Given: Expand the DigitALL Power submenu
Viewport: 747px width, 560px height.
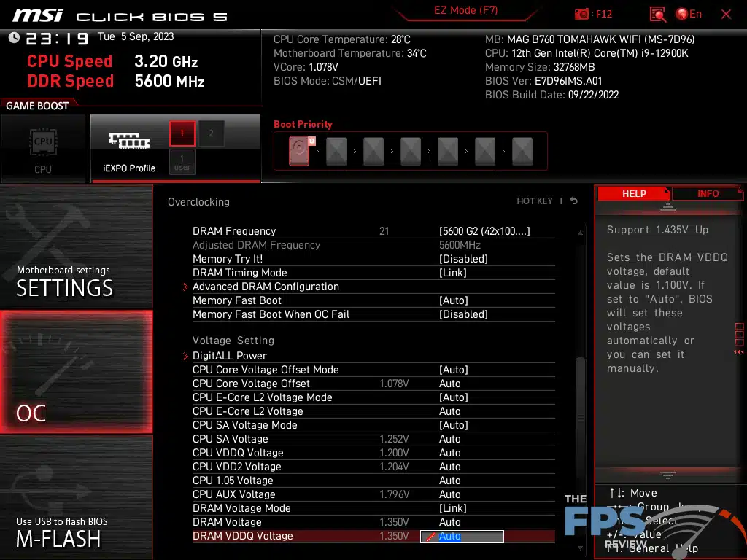Looking at the screenshot, I should pos(230,356).
